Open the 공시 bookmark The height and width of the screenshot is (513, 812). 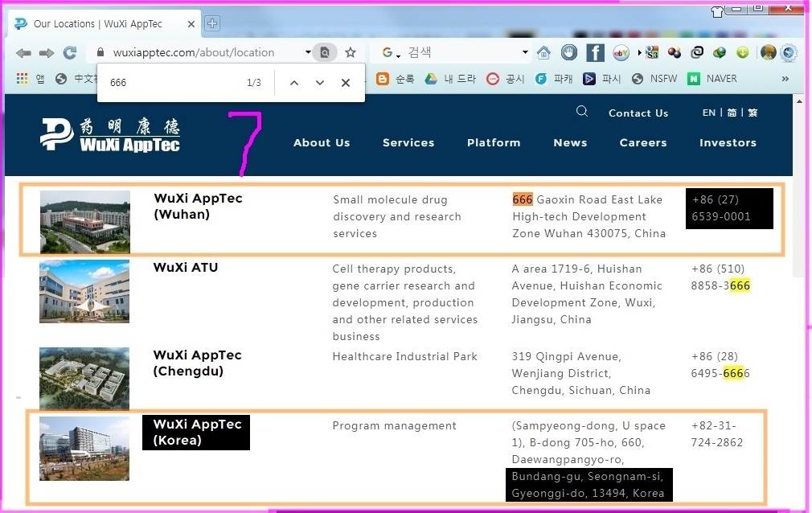506,79
